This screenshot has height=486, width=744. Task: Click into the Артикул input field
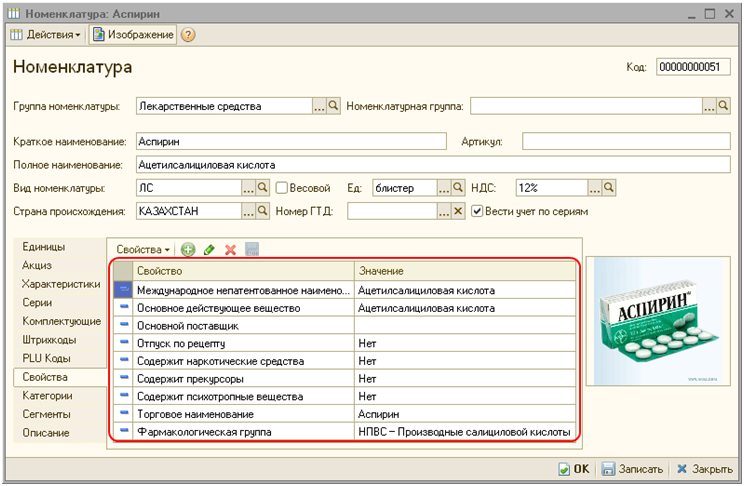[x=627, y=141]
